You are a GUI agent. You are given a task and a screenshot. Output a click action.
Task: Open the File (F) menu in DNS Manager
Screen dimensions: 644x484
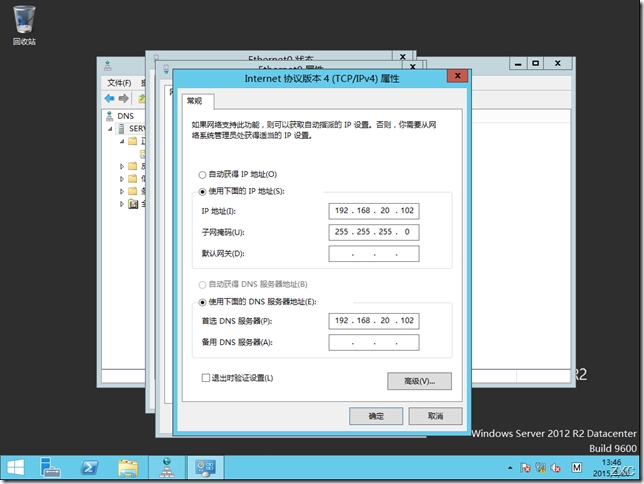click(119, 83)
